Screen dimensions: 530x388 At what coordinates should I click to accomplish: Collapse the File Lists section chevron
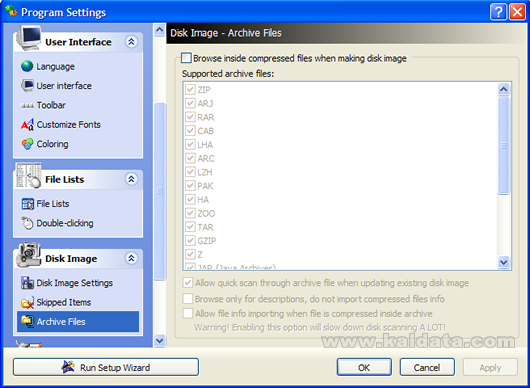[131, 179]
